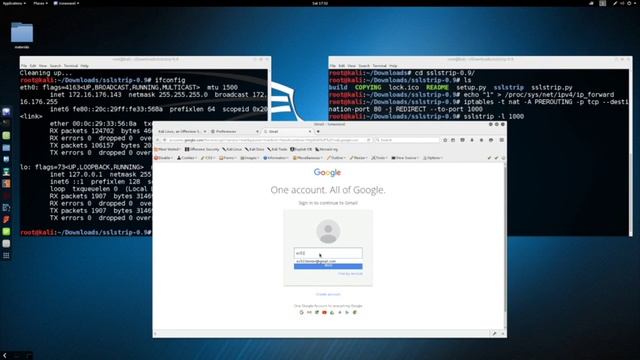This screenshot has height=360, width=640.
Task: Open the Offensive Security bookmark
Action: point(202,149)
